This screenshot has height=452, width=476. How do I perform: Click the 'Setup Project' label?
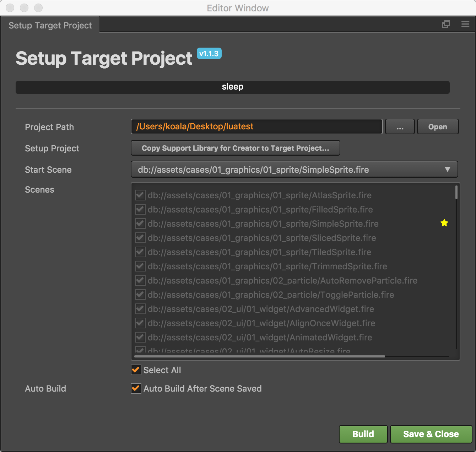pyautogui.click(x=52, y=149)
